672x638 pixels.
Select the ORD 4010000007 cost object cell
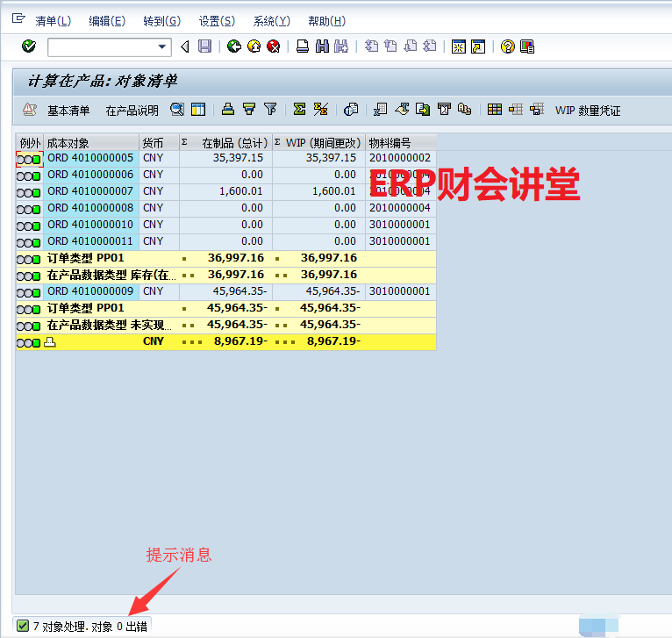tap(90, 191)
